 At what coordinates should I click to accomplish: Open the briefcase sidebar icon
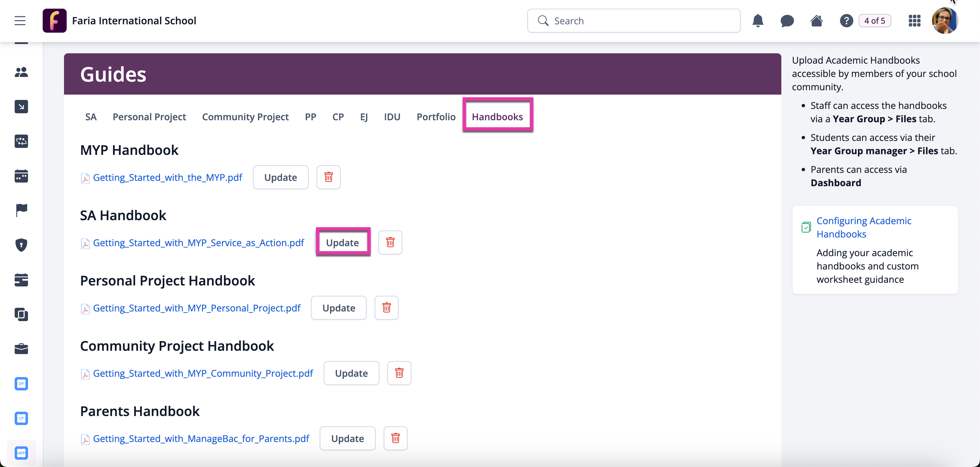point(21,349)
